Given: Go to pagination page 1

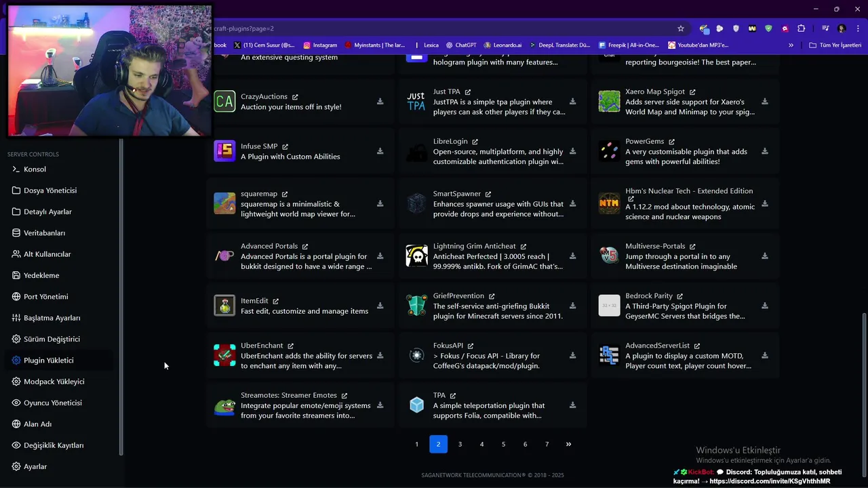Looking at the screenshot, I should (x=416, y=444).
